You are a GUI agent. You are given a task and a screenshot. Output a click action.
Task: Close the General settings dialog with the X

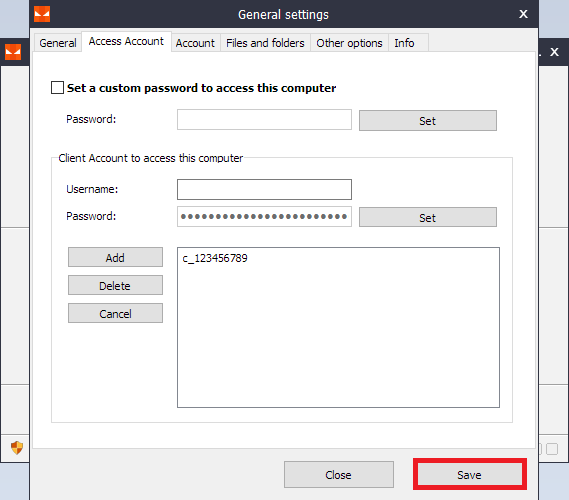[x=523, y=14]
